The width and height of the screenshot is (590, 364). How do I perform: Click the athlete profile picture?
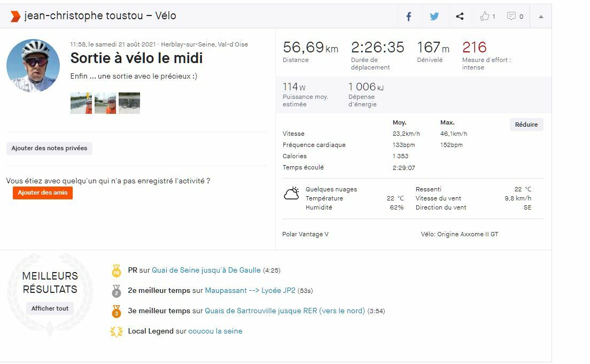[33, 66]
